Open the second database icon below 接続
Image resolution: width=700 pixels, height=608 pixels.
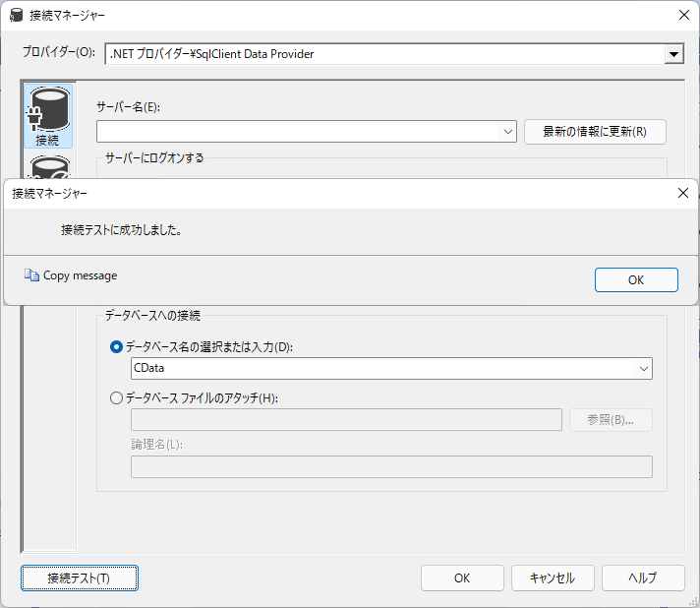pyautogui.click(x=49, y=166)
